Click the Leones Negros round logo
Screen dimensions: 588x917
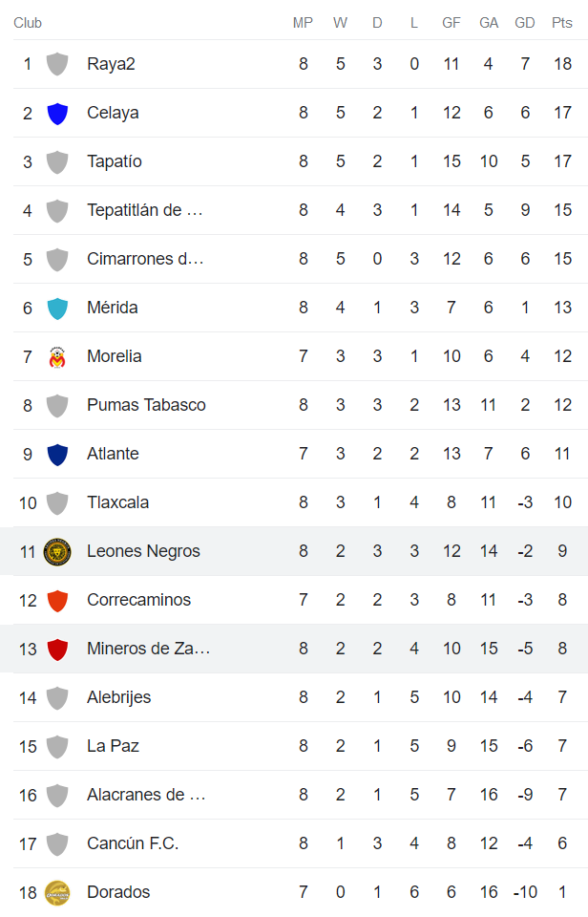pos(57,551)
